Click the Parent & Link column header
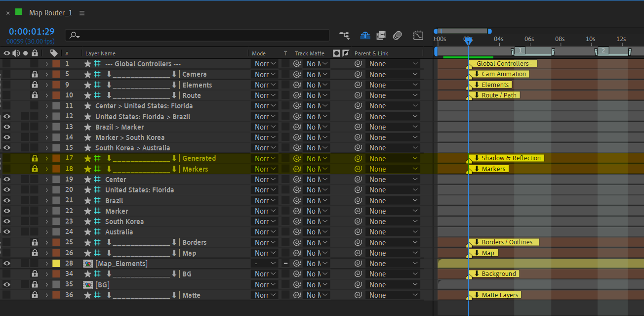Viewport: 644px width, 316px height. click(371, 53)
